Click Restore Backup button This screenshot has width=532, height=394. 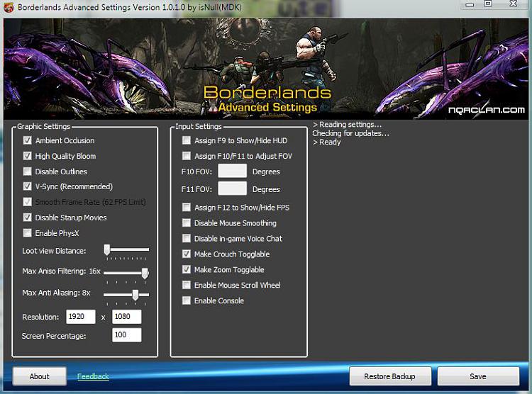(390, 376)
